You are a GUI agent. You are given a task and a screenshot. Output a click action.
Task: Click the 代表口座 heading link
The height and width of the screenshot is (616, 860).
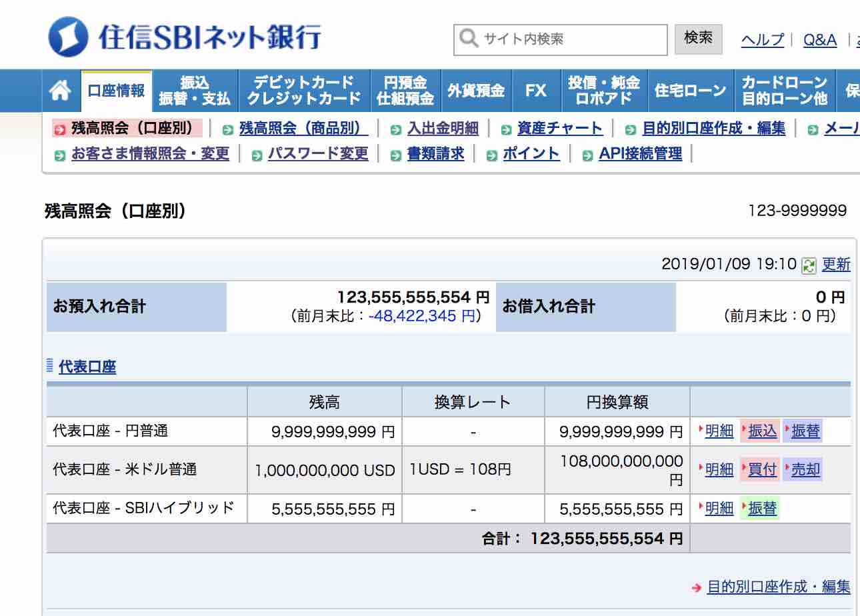click(x=87, y=367)
